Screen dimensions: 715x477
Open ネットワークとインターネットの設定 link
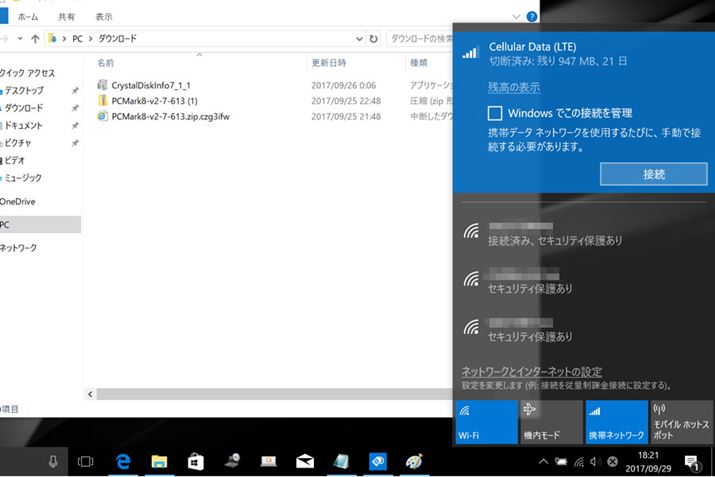[x=530, y=371]
